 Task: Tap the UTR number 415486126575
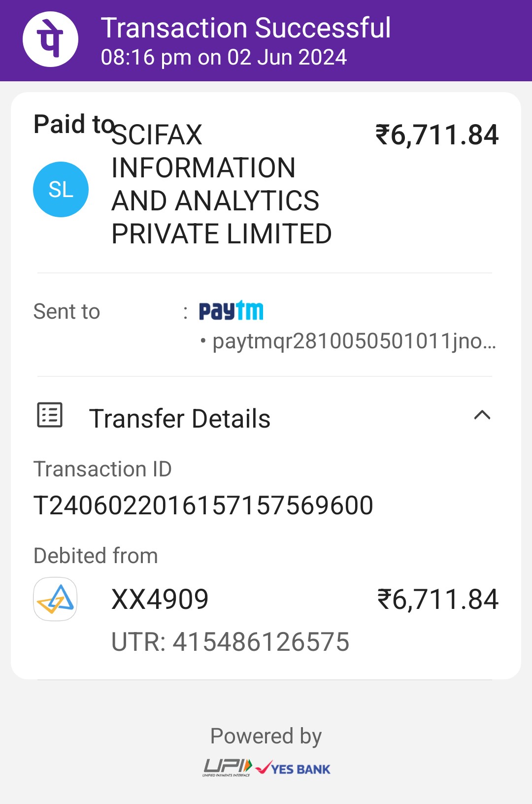click(x=231, y=642)
